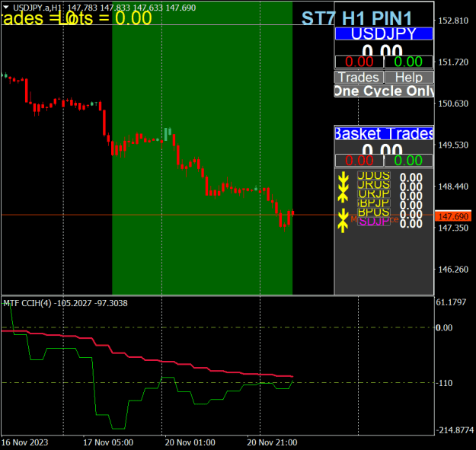476x450 pixels.
Task: Click the blue USDJPY symbol button
Action: coord(384,34)
